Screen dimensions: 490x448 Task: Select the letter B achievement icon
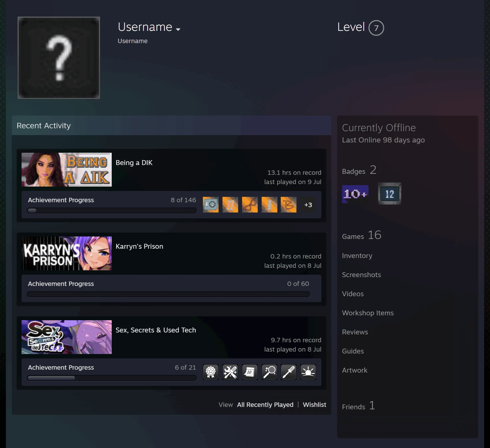(x=289, y=204)
